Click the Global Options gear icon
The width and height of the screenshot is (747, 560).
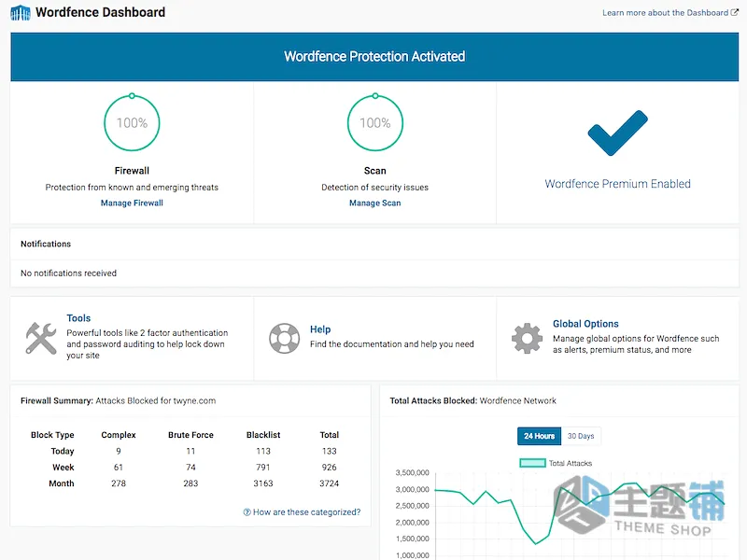[527, 338]
